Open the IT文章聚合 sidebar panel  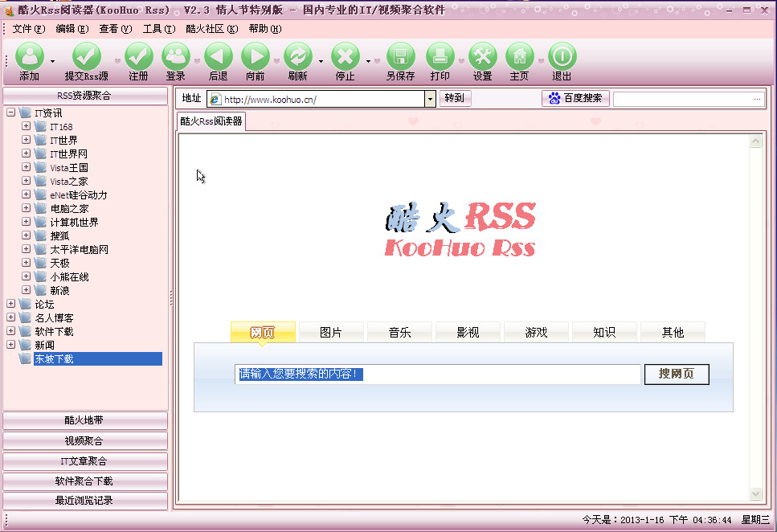(x=84, y=461)
